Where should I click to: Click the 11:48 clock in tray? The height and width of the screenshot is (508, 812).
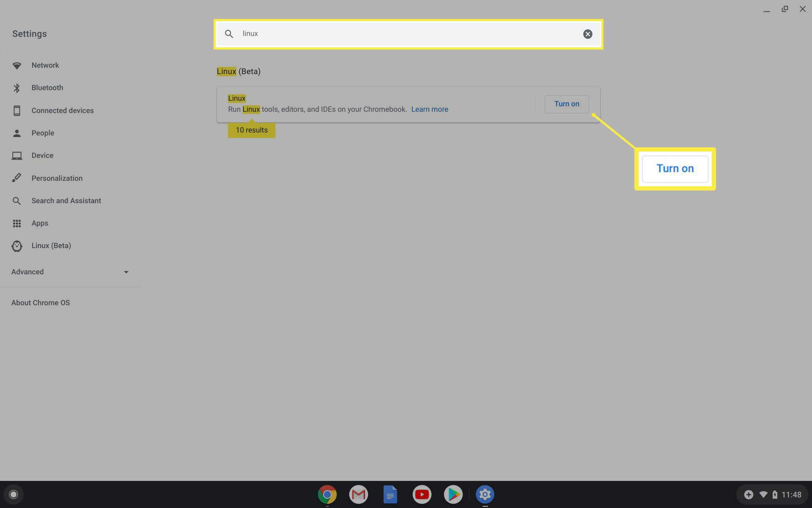791,494
